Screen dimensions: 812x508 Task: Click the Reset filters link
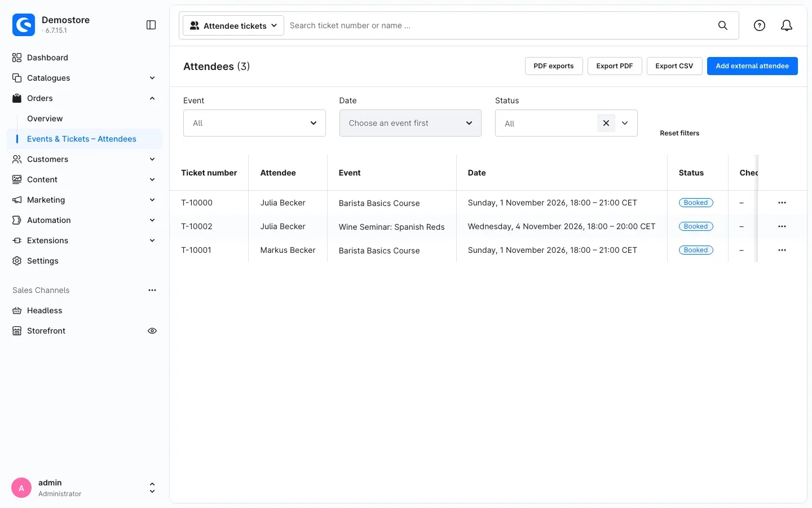pos(679,133)
